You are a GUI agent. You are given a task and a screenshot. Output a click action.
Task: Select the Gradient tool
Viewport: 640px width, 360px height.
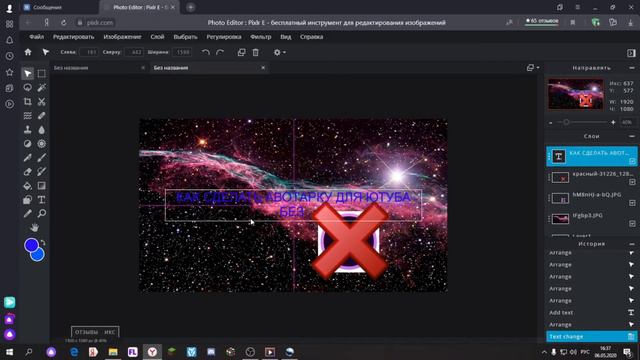(42, 186)
